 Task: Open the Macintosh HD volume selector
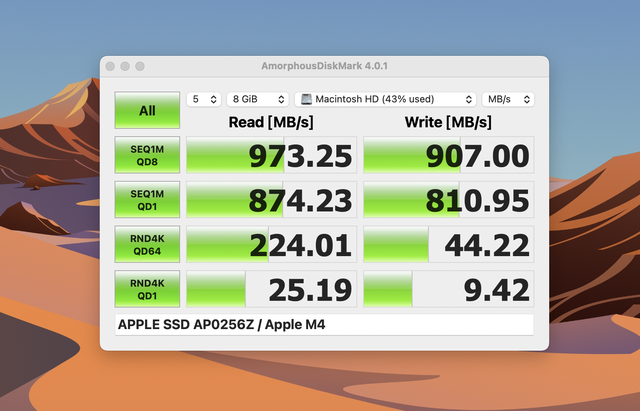tap(385, 100)
